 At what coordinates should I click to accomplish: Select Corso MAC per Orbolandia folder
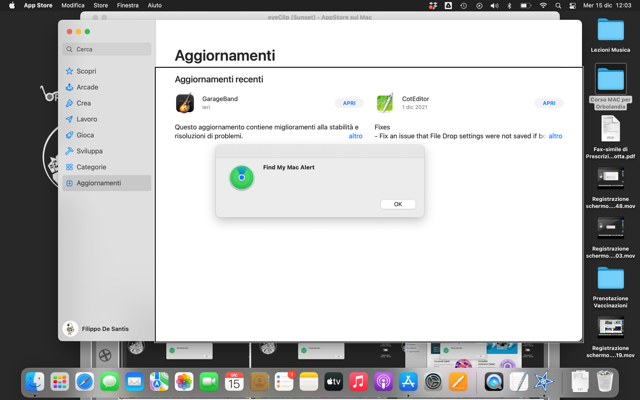click(610, 87)
